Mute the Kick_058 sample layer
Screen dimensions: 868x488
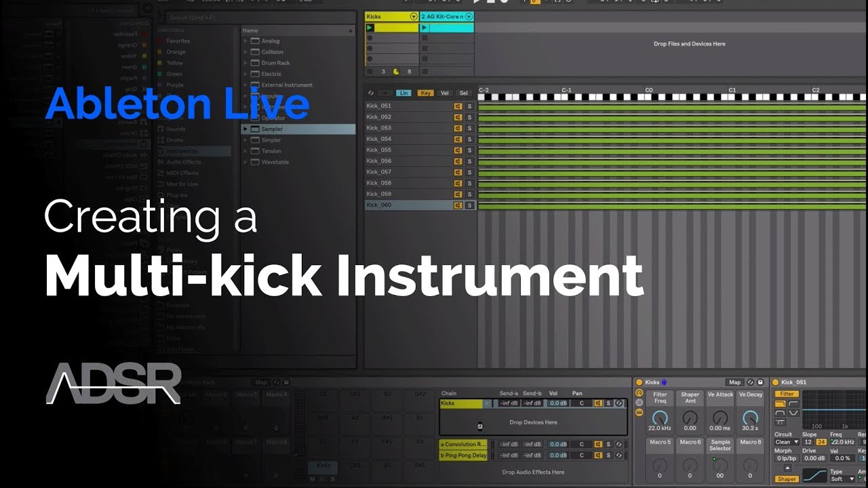click(458, 183)
